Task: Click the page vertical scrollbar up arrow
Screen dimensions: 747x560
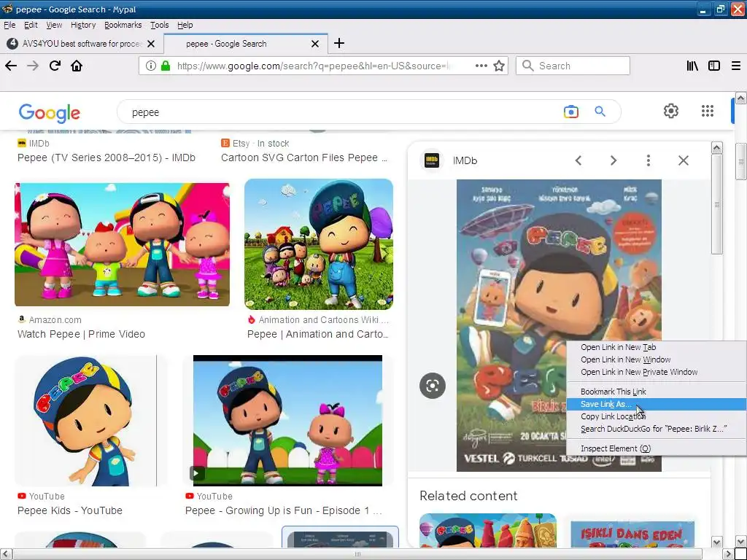Action: coord(740,98)
